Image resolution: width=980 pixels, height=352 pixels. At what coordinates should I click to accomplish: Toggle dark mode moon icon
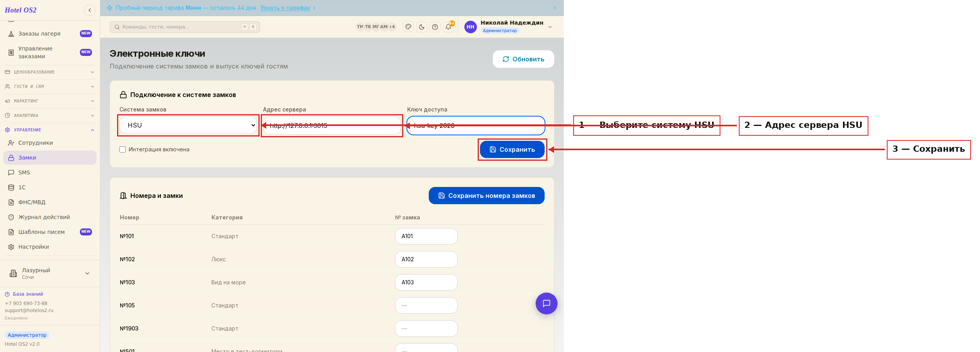(422, 27)
